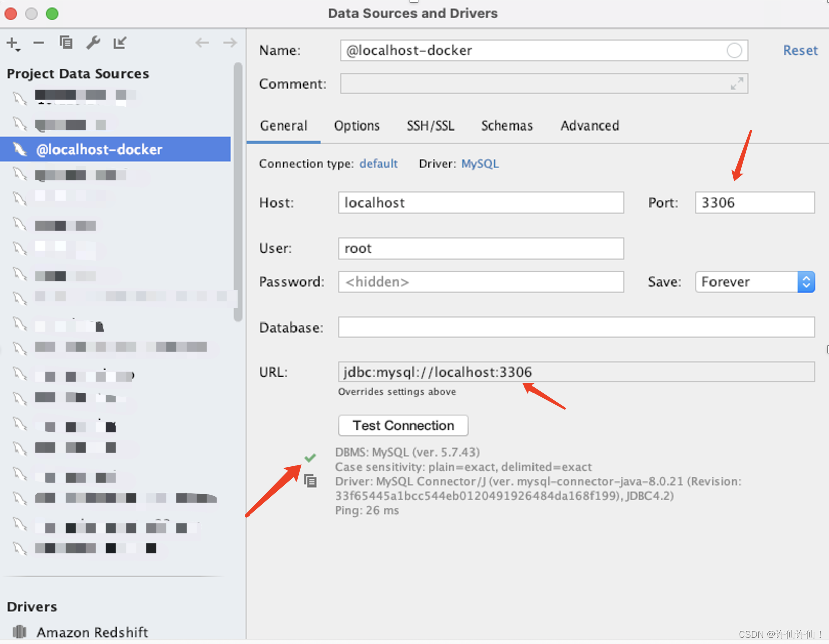Click the color circle in Name field

click(x=734, y=50)
